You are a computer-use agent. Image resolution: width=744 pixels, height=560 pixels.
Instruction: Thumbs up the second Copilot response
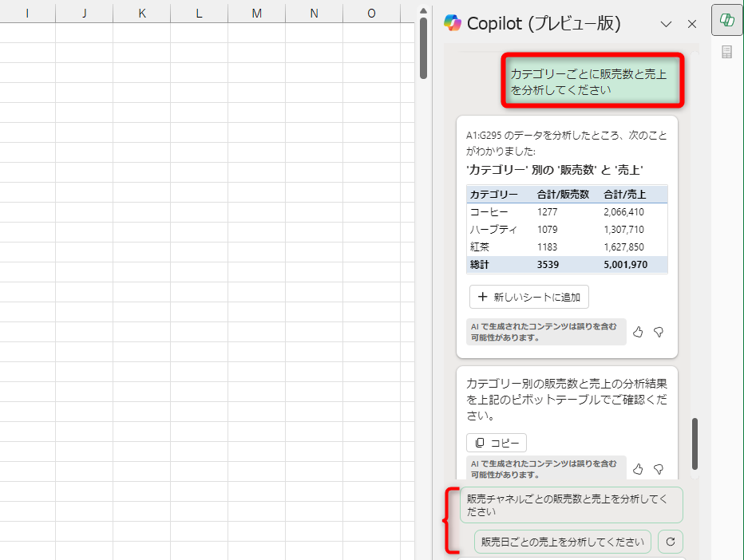coord(637,469)
